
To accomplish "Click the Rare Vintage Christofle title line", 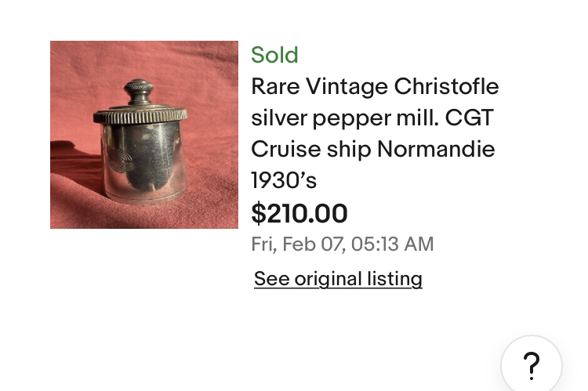I will point(375,86).
